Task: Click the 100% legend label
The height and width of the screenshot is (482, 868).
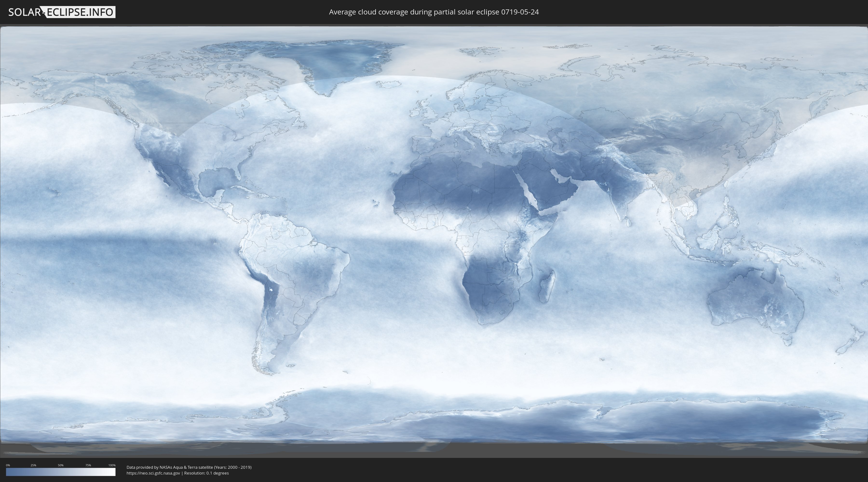Action: (112, 465)
